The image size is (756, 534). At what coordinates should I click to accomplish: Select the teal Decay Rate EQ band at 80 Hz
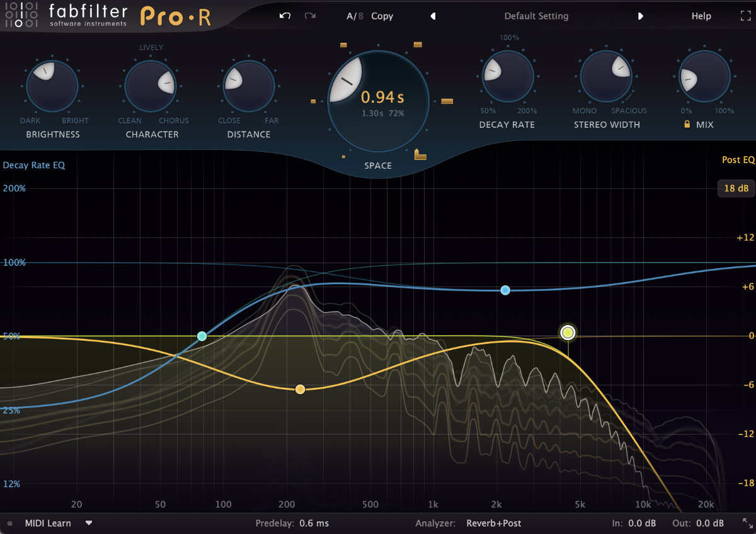click(x=202, y=336)
